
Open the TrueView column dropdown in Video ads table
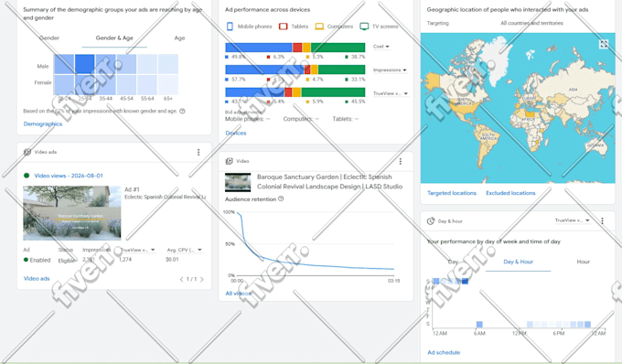click(x=137, y=250)
